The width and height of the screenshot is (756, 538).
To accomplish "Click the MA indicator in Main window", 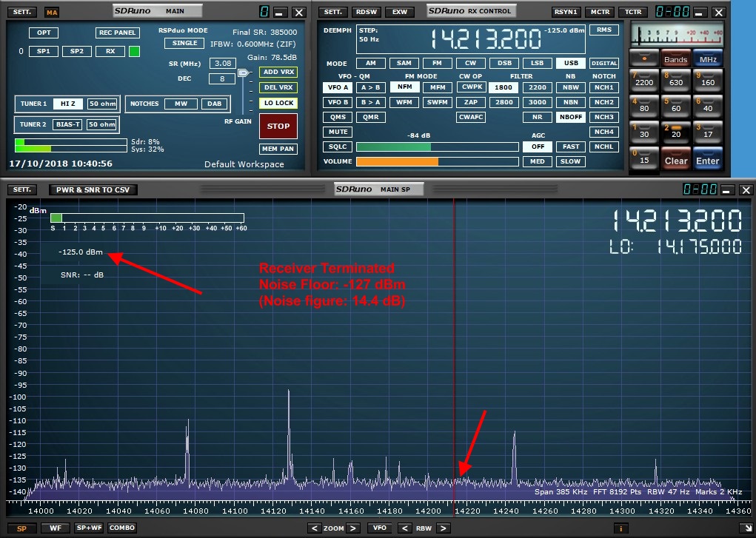I will (52, 12).
